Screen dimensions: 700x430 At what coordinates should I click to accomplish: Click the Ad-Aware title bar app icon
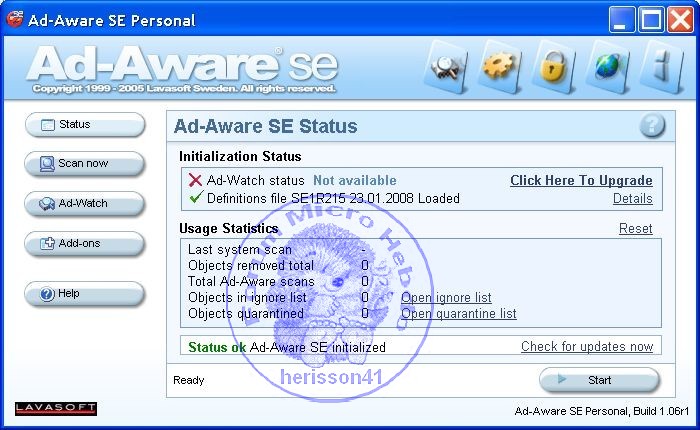(15, 19)
